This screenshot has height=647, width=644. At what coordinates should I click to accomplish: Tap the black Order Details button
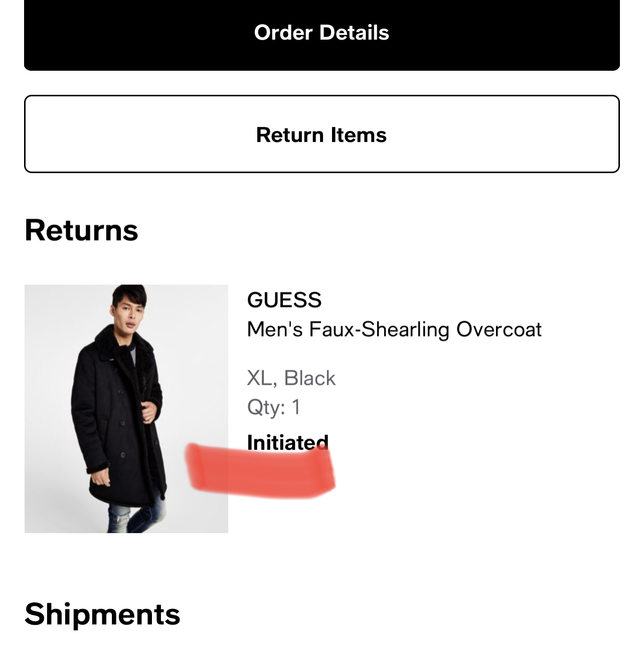(x=321, y=33)
